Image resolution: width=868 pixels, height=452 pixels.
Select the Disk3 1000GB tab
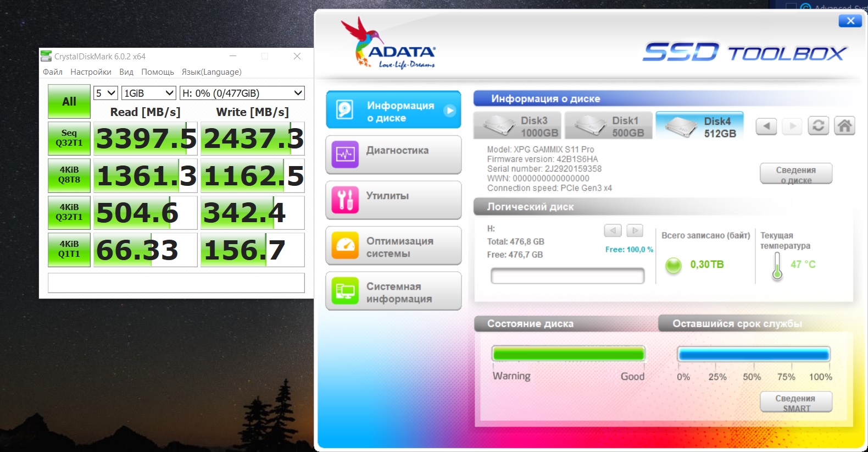point(518,126)
